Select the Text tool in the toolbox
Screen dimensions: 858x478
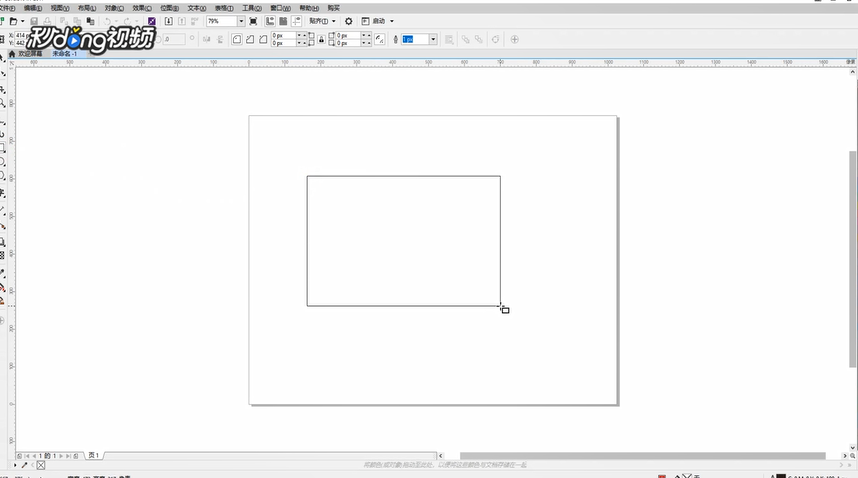pyautogui.click(x=3, y=193)
